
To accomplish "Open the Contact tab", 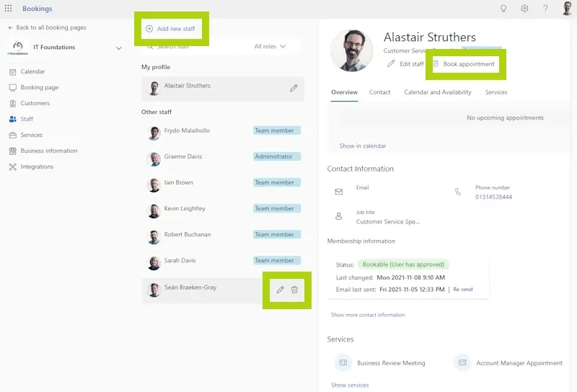I will pyautogui.click(x=379, y=92).
